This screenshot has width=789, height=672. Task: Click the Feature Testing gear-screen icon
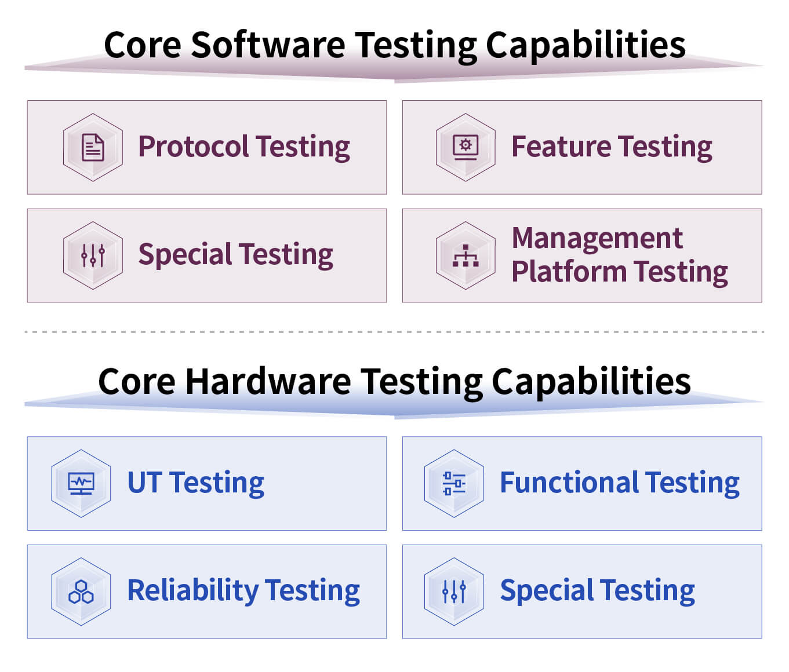tap(466, 147)
